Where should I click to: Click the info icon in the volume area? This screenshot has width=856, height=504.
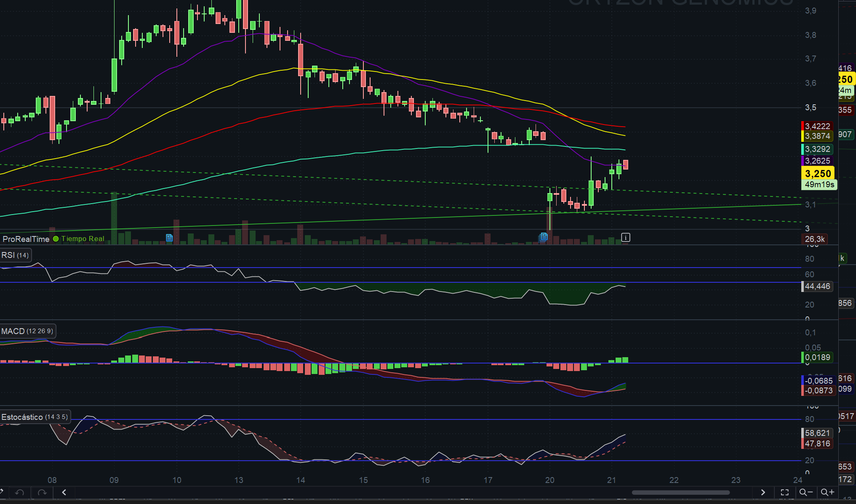tap(626, 237)
